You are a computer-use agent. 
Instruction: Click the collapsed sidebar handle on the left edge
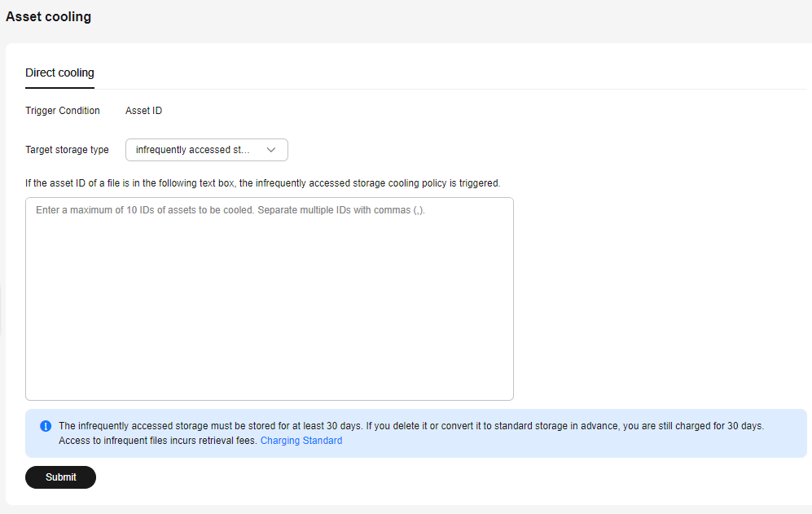(x=1, y=310)
